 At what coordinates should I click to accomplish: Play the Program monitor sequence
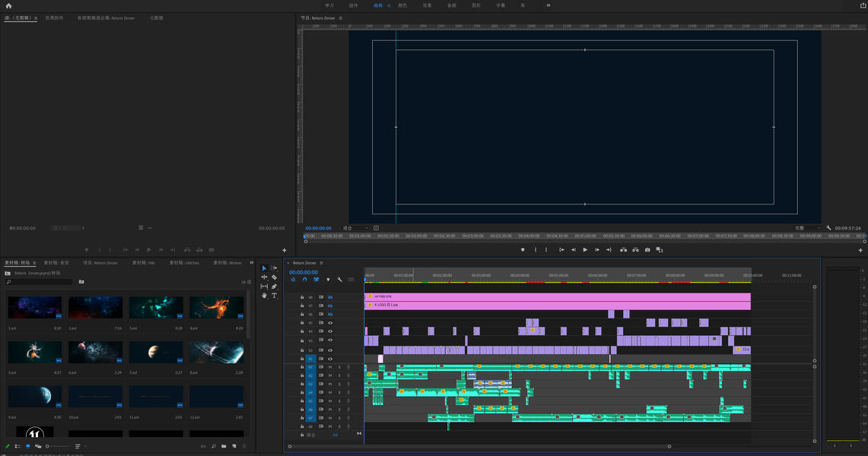click(585, 250)
